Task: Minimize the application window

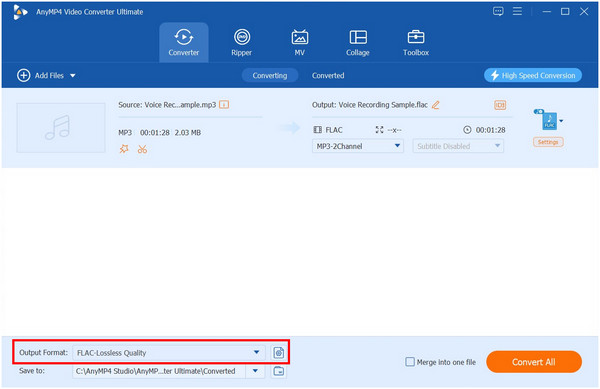Action: tap(547, 11)
